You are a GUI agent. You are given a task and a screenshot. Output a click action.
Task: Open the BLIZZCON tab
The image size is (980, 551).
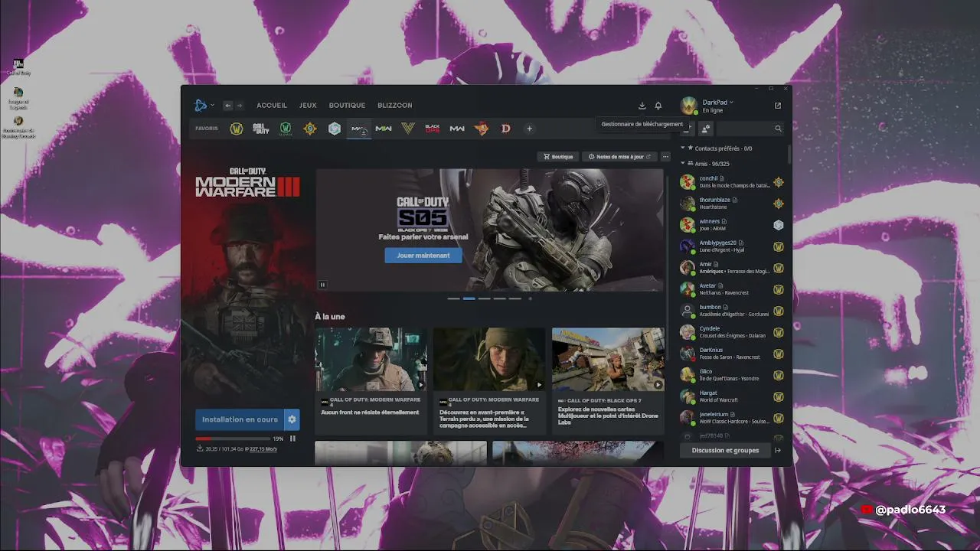tap(394, 106)
